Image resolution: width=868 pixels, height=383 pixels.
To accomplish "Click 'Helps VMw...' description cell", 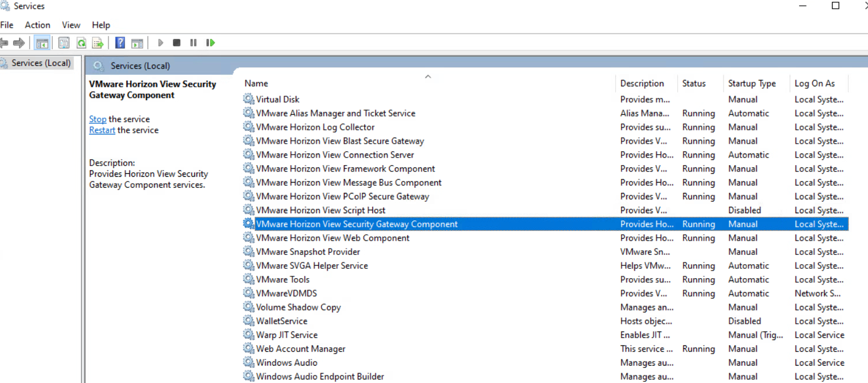I will (645, 266).
